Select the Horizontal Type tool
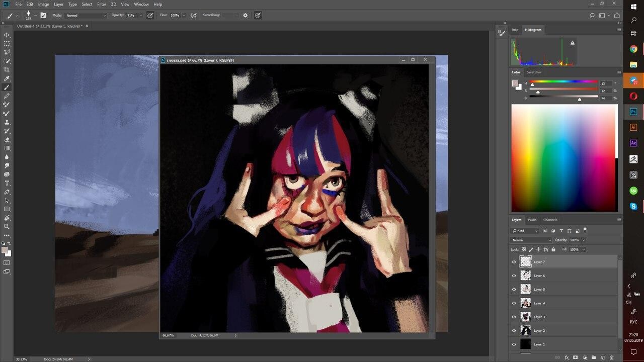The image size is (644, 362). [x=7, y=183]
